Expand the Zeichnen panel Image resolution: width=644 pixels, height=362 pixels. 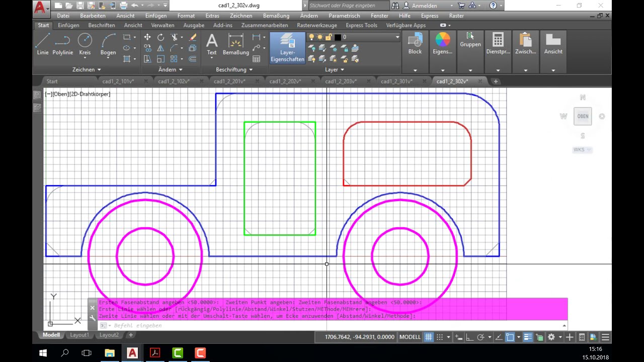tap(87, 69)
